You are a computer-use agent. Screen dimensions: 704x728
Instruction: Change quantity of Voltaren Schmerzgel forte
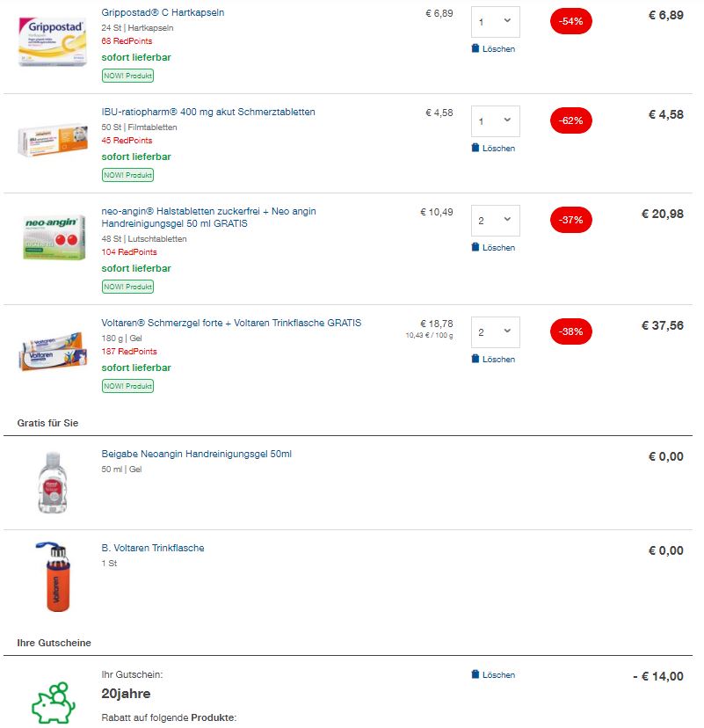click(x=495, y=332)
